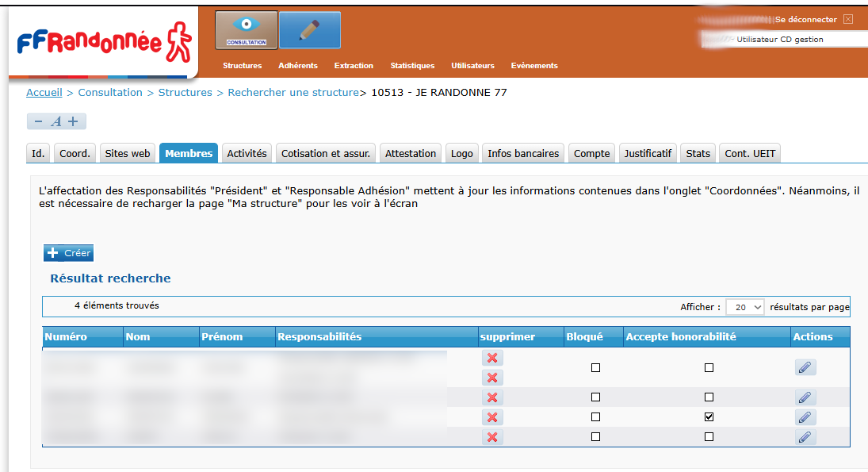Click the red delete icon in last member row

[x=492, y=437]
